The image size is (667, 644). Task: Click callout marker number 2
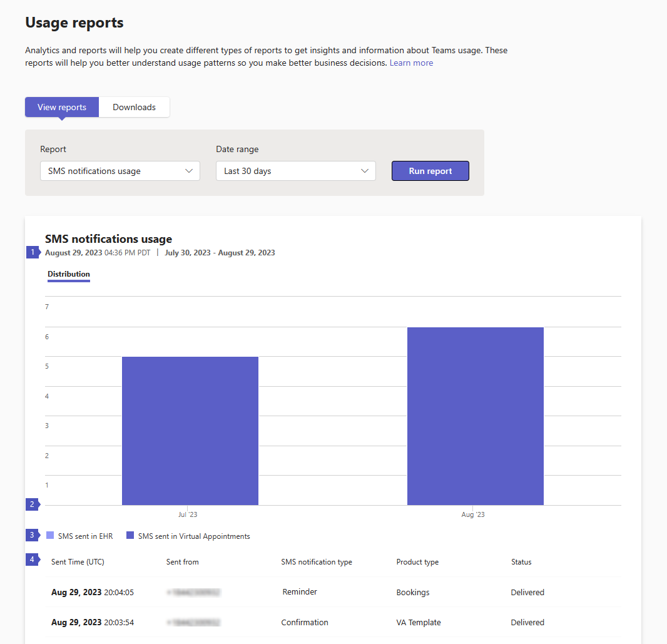point(32,504)
